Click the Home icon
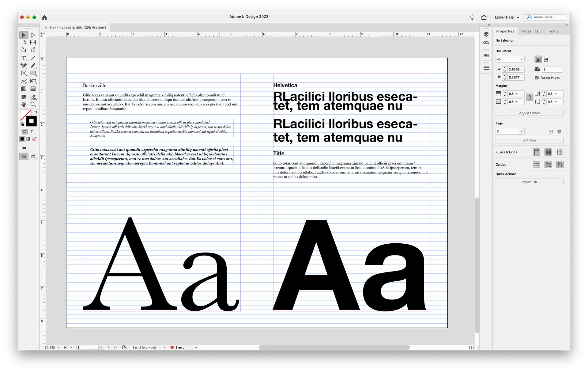Viewport: 588px width, 373px height. coord(44,17)
